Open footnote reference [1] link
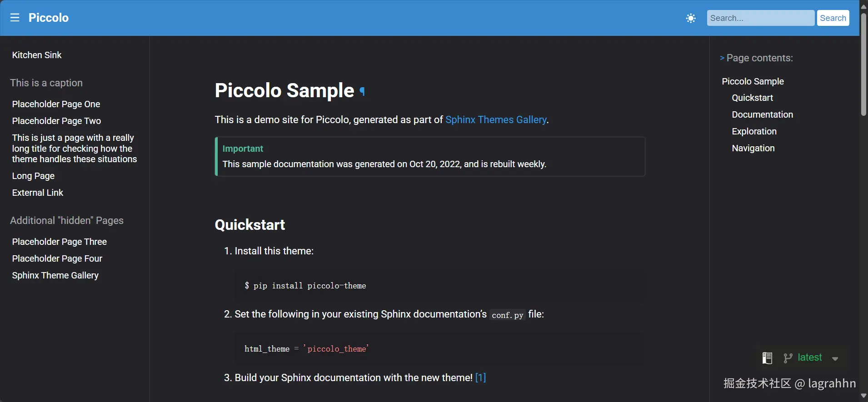 pyautogui.click(x=480, y=377)
